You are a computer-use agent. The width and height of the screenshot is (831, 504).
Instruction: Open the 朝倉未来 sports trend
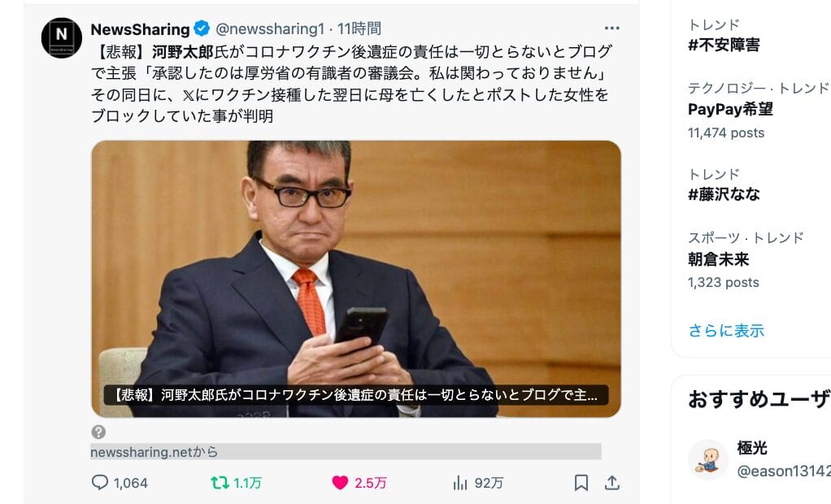pyautogui.click(x=718, y=259)
